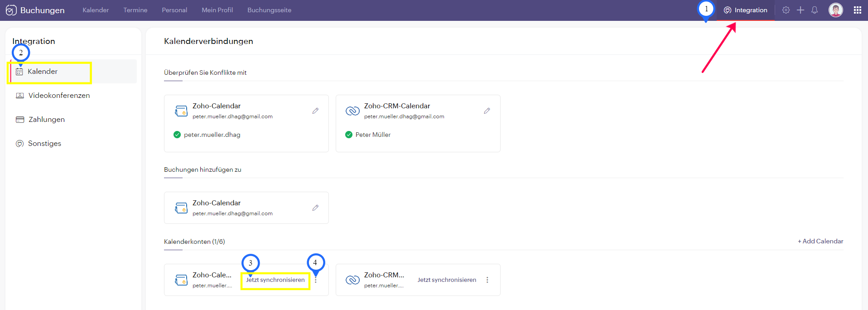Viewport: 868px width, 310px height.
Task: Click the Zoho-Cale... account calendar icon
Action: [x=181, y=280]
